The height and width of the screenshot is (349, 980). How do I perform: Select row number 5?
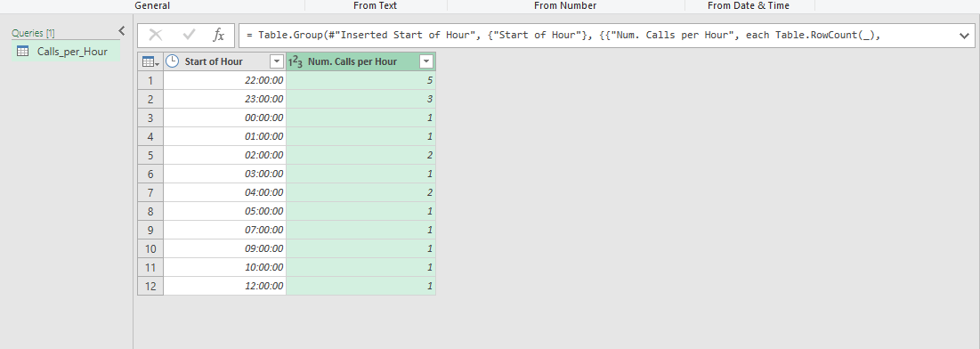(150, 155)
